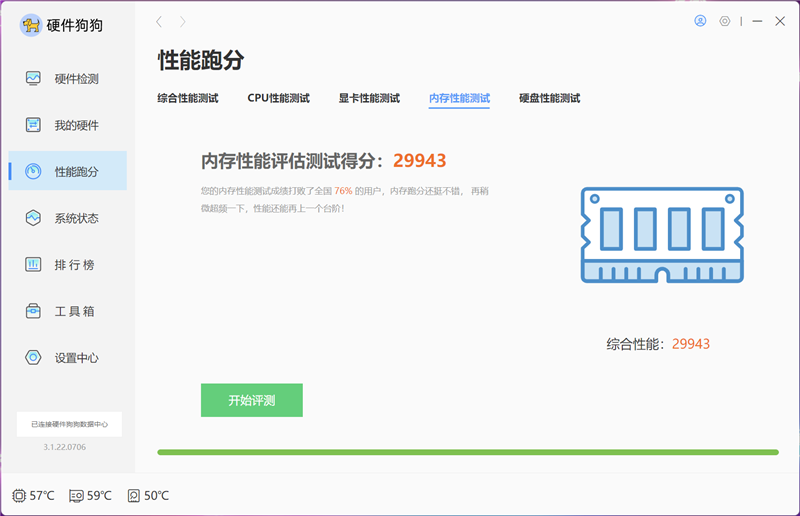The image size is (800, 516).
Task: Switch to the CPU性能测试 tab
Action: [278, 98]
